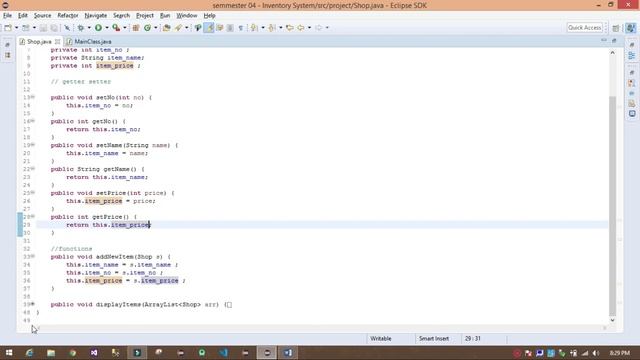Screen dimensions: 640x360
Task: Click the New Java Package icon
Action: pos(136,28)
